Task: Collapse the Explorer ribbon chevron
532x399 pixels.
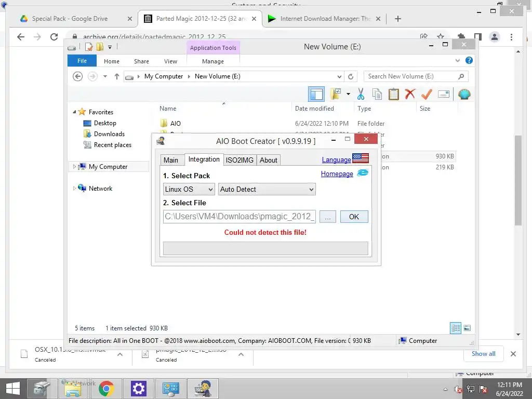Action: click(457, 60)
